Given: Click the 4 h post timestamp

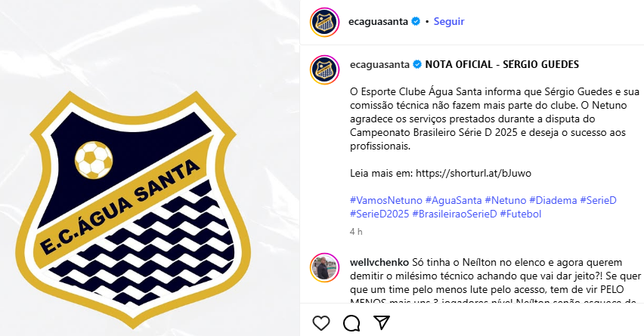Looking at the screenshot, I should 356,232.
